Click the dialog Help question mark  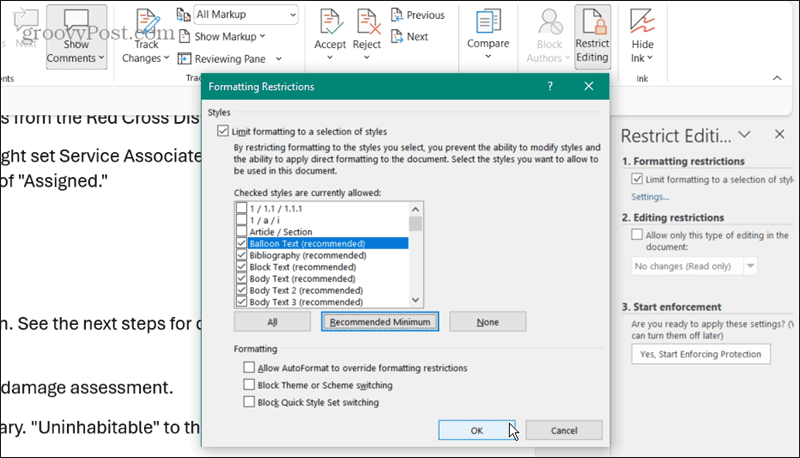pos(550,86)
